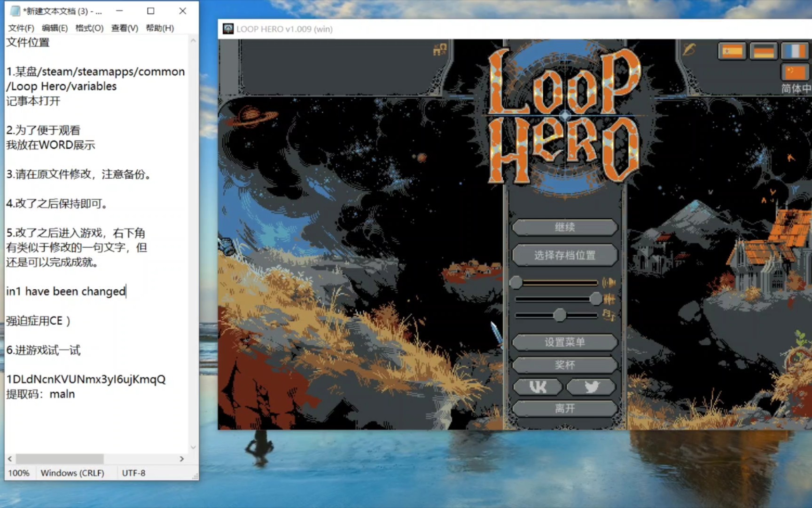Minimize the Notepad window
This screenshot has width=812, height=508.
click(x=119, y=11)
